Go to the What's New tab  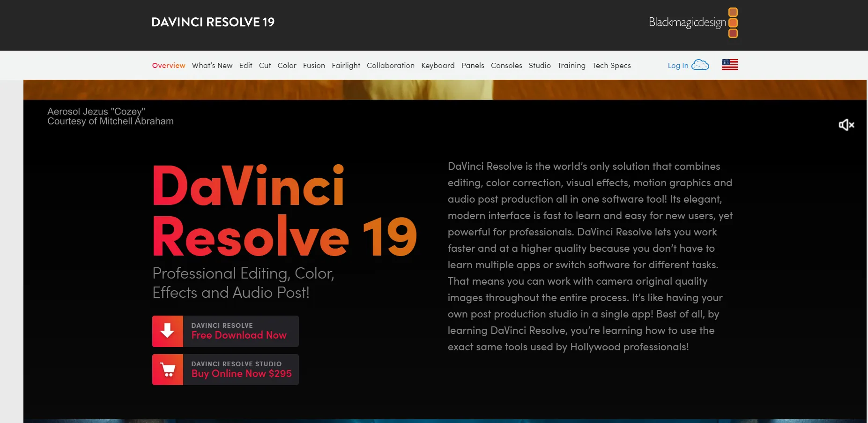tap(212, 66)
